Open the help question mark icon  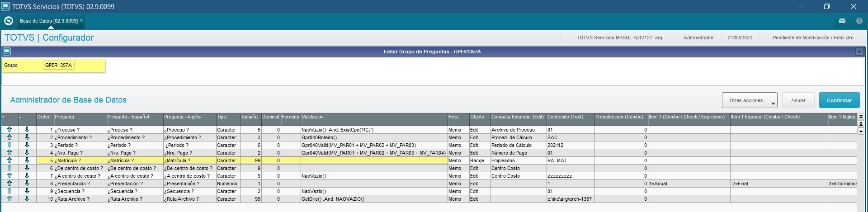[x=859, y=21]
